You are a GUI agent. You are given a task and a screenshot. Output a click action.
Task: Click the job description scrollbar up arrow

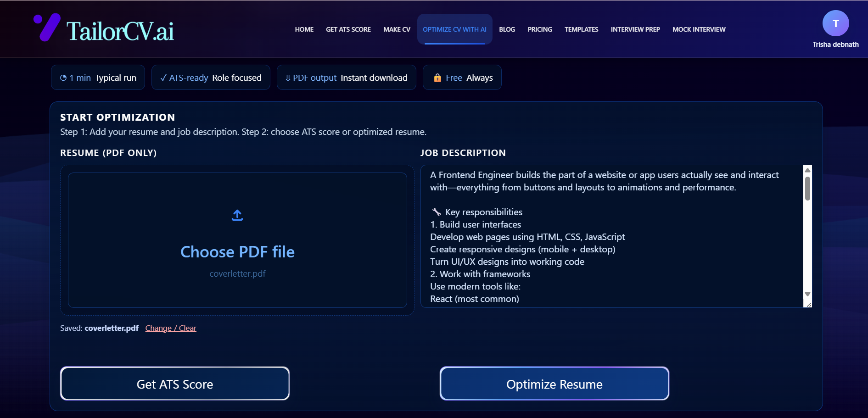coord(807,170)
